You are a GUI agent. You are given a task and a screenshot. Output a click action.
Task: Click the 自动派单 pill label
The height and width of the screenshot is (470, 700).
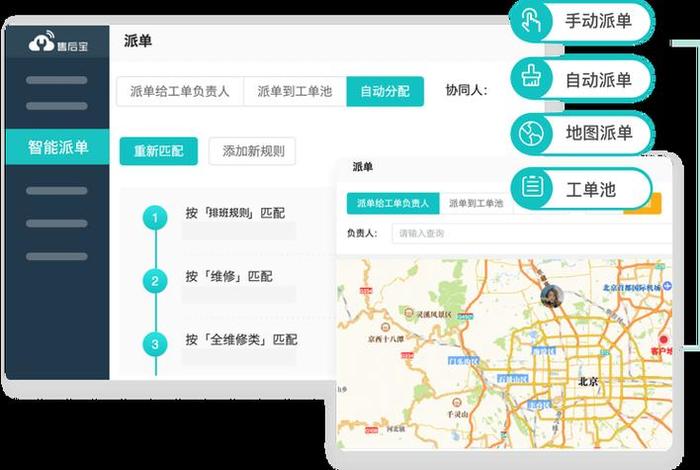[598, 79]
